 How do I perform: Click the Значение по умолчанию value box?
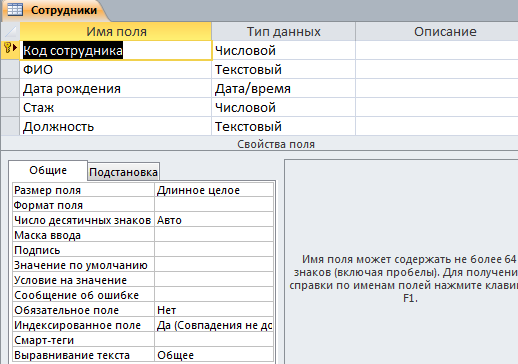coord(214,265)
